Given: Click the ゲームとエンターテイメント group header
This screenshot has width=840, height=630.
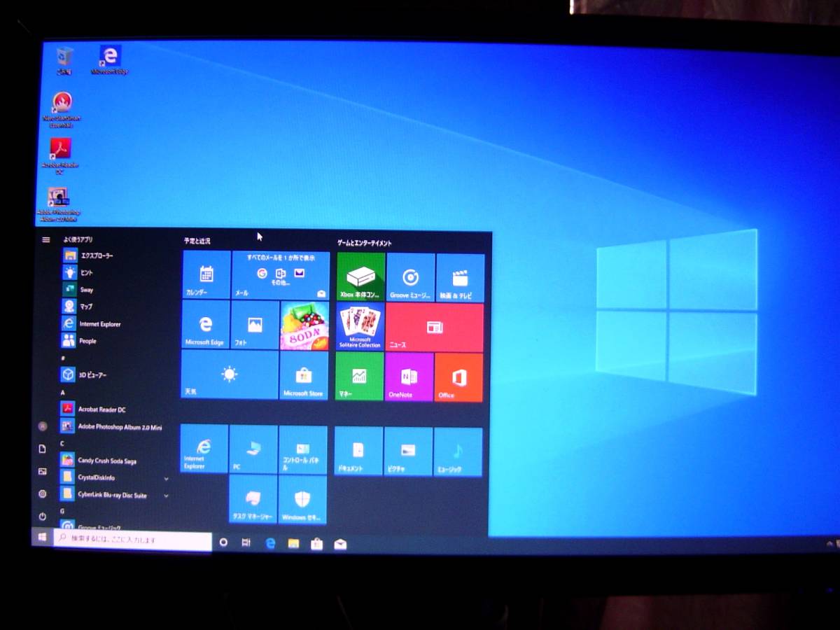Looking at the screenshot, I should [365, 243].
